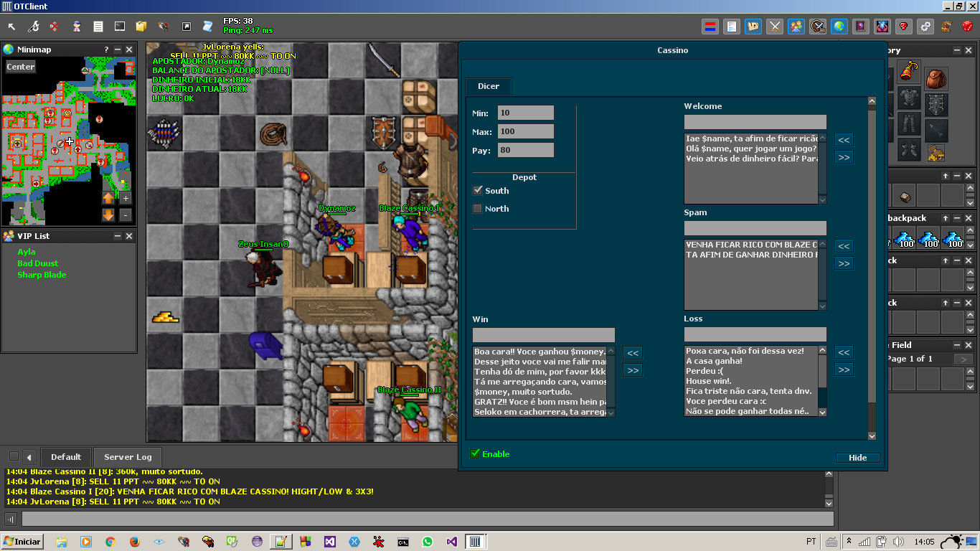Screen dimensions: 980x551
Task: Click the Win message input field
Action: click(543, 335)
